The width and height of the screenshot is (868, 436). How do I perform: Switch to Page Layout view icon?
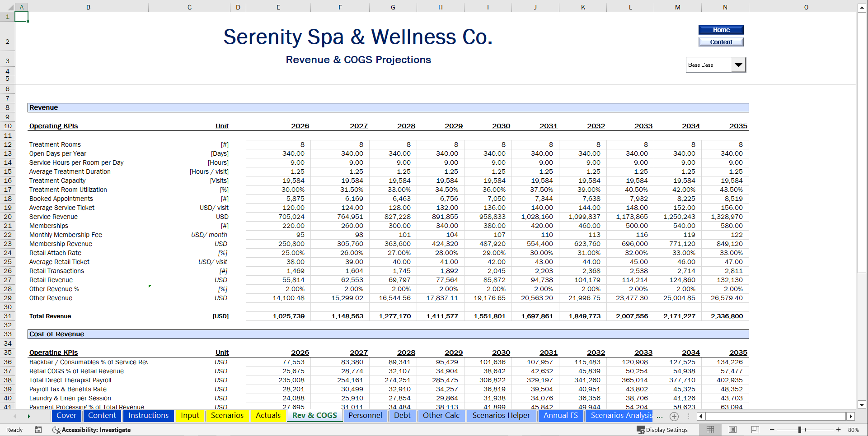[x=732, y=430]
